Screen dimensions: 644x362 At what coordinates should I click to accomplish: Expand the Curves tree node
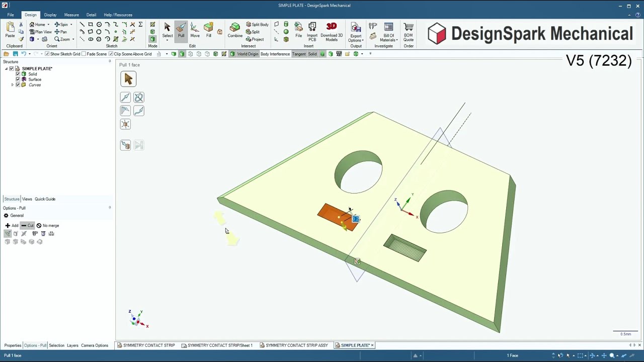(x=12, y=85)
